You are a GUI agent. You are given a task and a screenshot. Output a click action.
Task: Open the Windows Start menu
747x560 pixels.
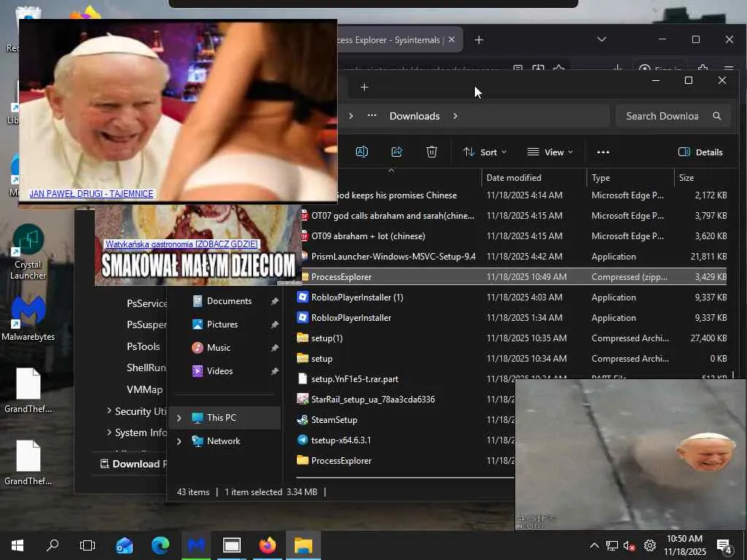click(18, 545)
